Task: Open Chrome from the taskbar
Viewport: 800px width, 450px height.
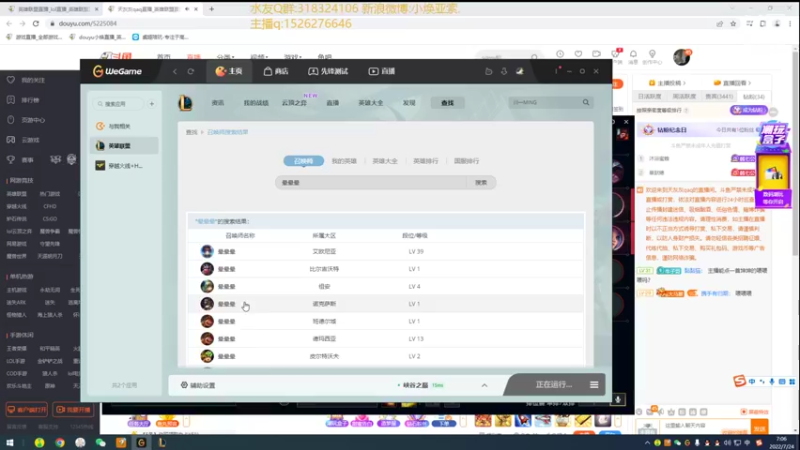Action: (x=60, y=442)
